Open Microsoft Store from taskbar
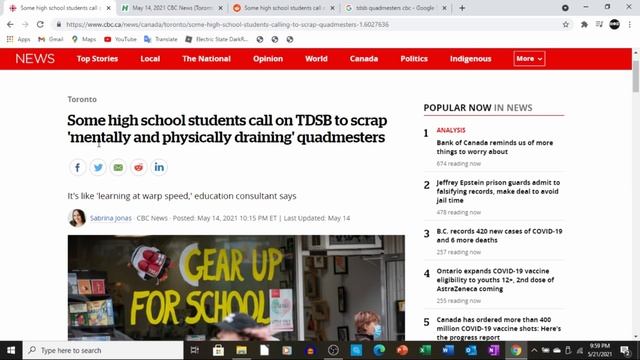The width and height of the screenshot is (640, 360). [218, 350]
